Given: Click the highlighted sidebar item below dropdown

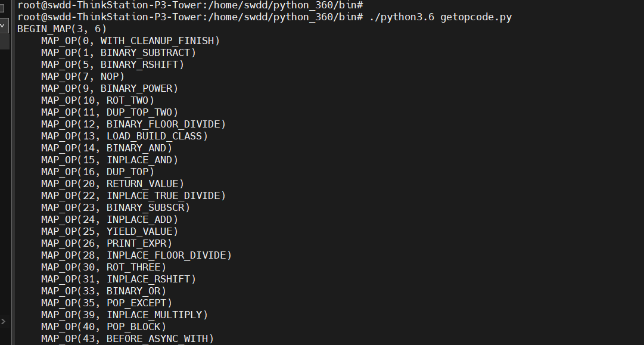Looking at the screenshot, I should click(x=5, y=42).
